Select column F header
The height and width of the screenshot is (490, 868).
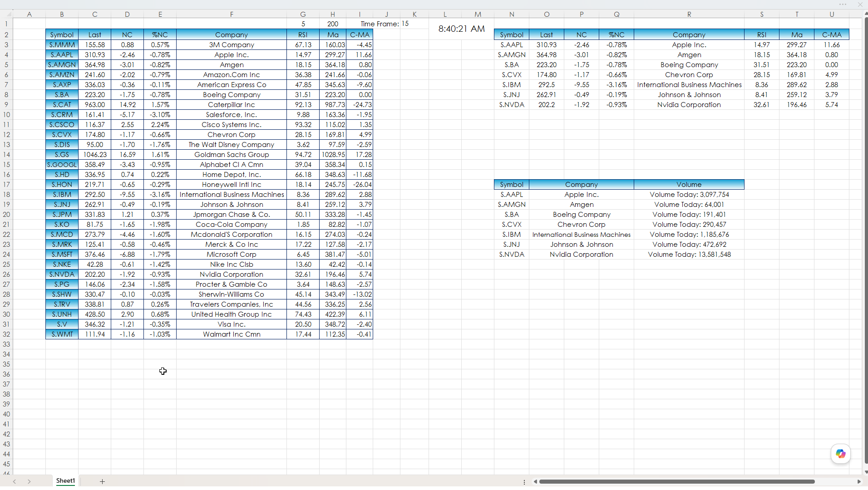232,14
